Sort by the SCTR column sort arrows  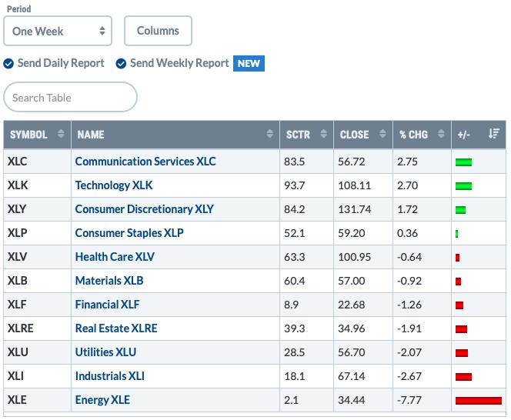pyautogui.click(x=323, y=134)
